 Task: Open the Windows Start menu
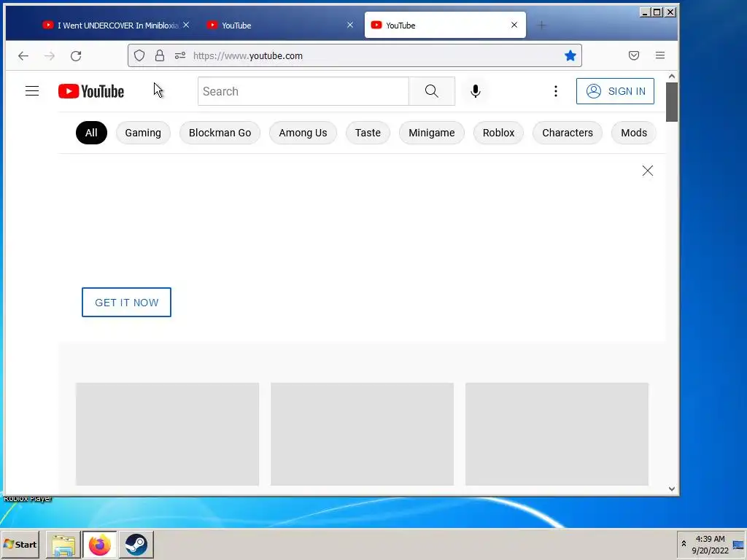point(20,544)
